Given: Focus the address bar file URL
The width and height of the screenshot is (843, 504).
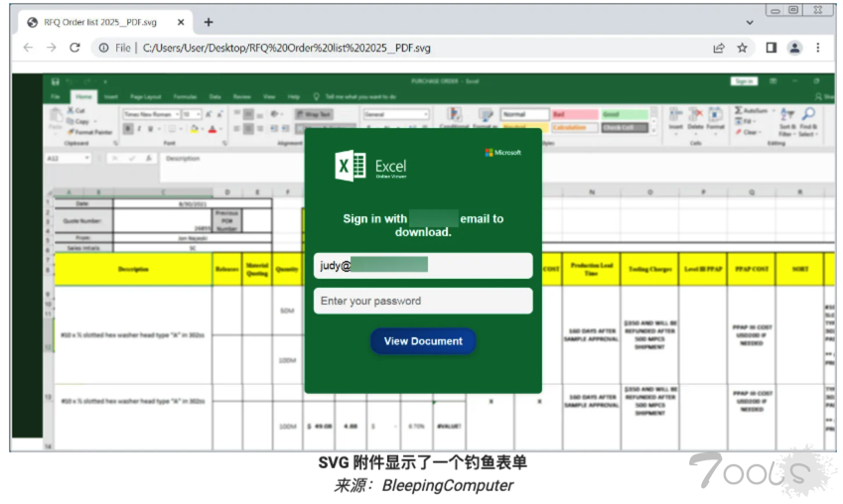Looking at the screenshot, I should [x=287, y=48].
